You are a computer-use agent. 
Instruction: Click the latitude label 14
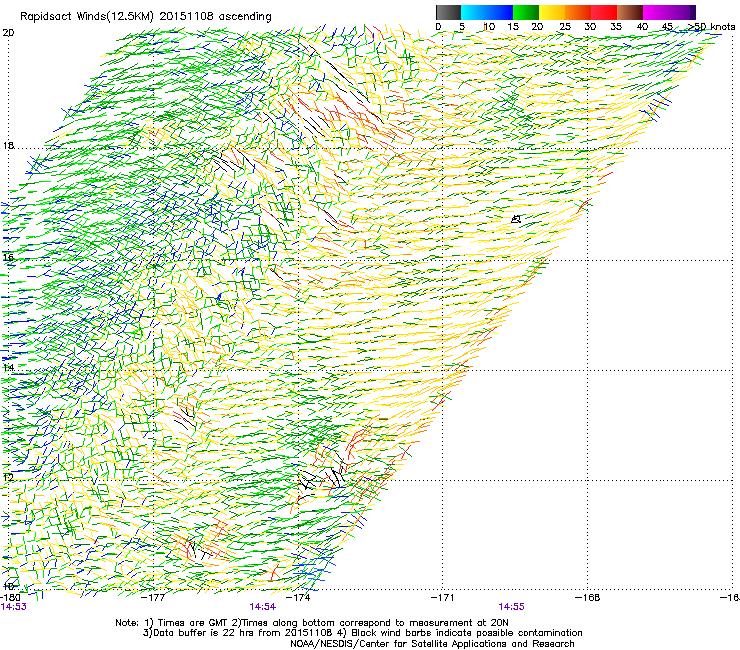coord(8,367)
